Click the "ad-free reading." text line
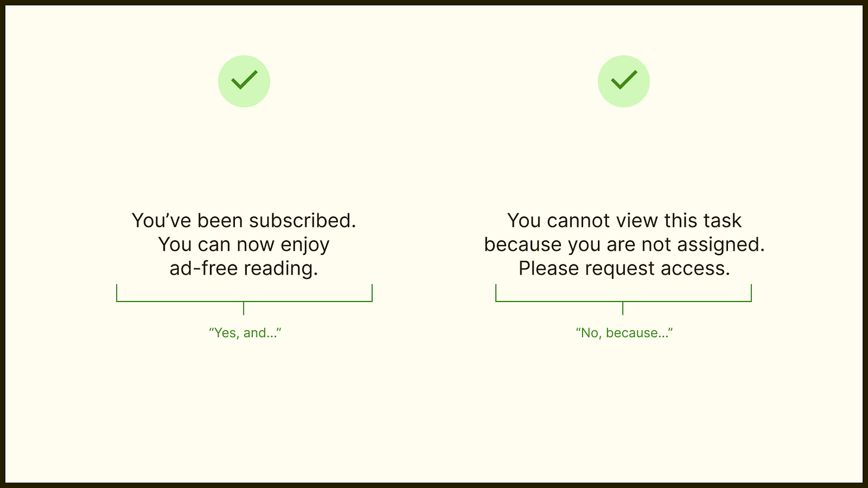The height and width of the screenshot is (488, 868). [x=244, y=268]
